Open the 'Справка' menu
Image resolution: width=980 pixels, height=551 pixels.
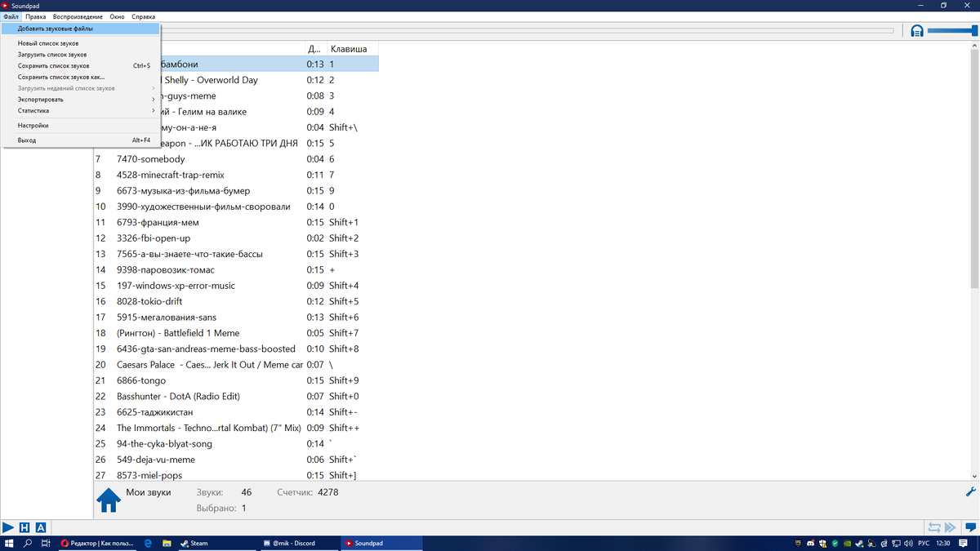[x=143, y=16]
